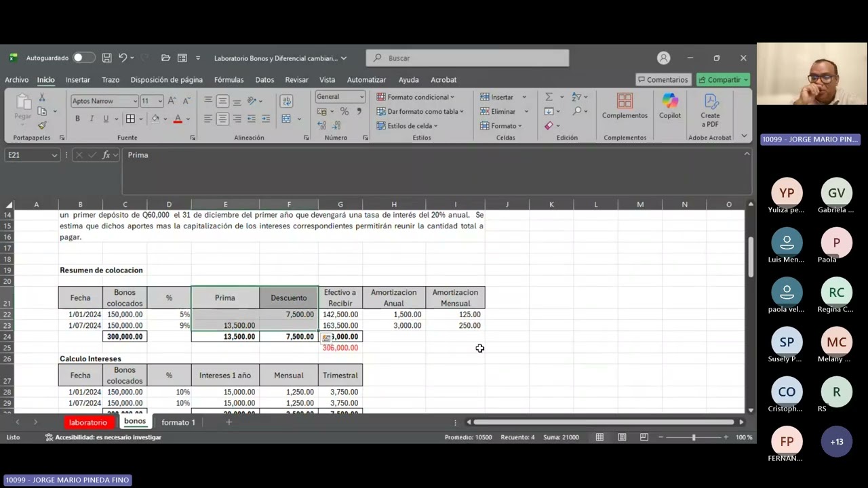Toggle Align Left text alignment
The height and width of the screenshot is (488, 868).
click(208, 119)
